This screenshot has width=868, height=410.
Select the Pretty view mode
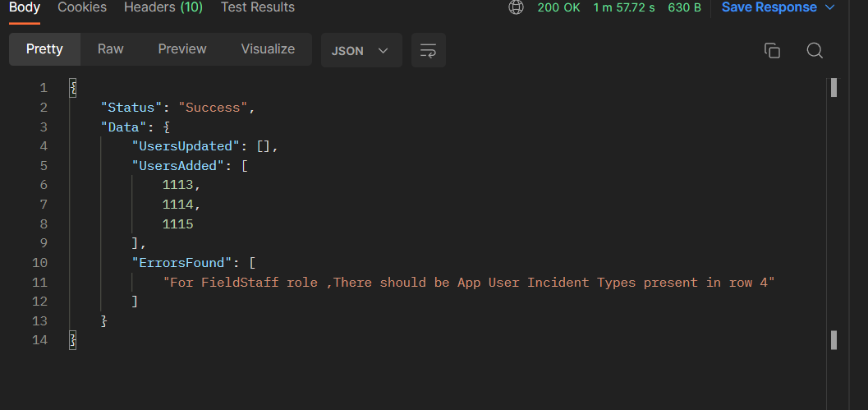(x=44, y=49)
